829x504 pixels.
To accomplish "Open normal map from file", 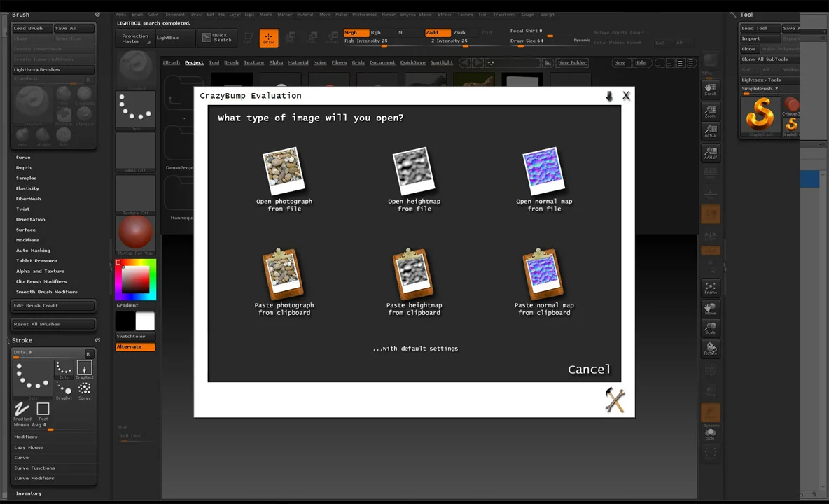I will click(544, 180).
